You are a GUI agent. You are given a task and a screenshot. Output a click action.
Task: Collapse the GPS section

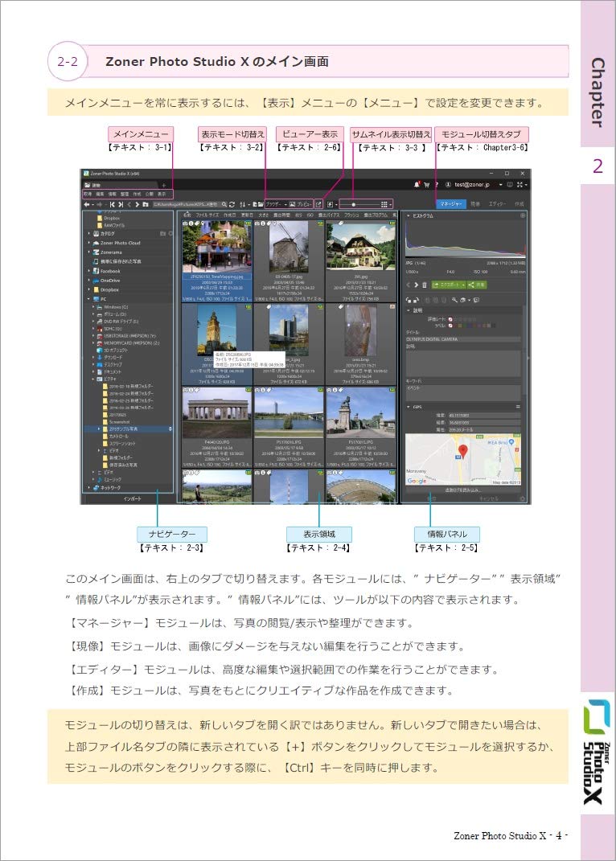[409, 407]
